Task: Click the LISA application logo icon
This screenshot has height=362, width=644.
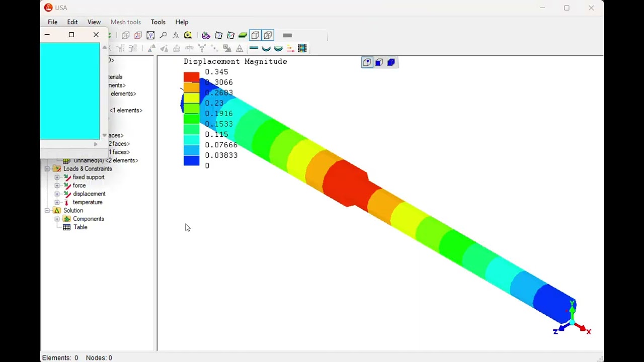Action: pyautogui.click(x=48, y=8)
